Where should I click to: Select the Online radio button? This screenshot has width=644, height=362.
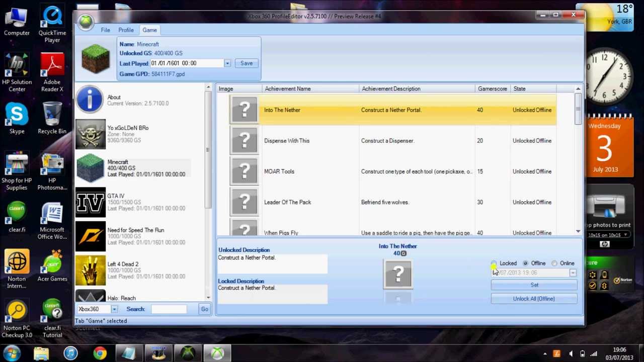554,263
